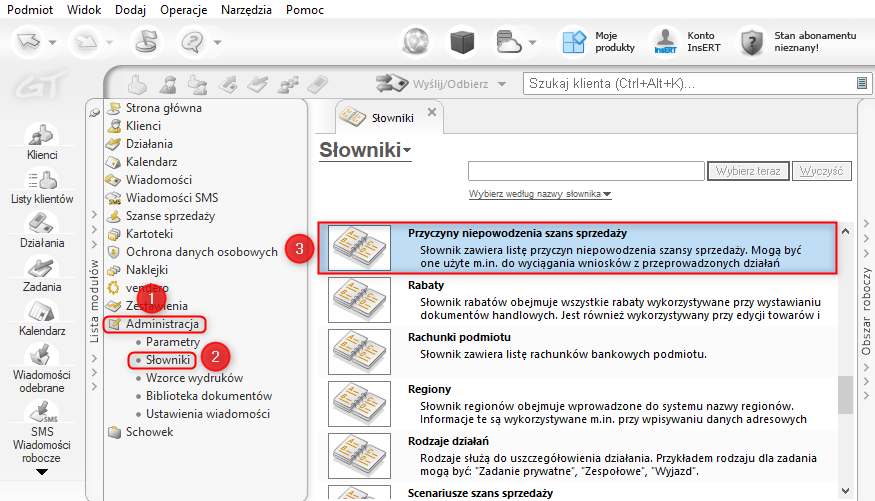Open the Pomoc menu
This screenshot has width=875, height=501.
point(305,9)
